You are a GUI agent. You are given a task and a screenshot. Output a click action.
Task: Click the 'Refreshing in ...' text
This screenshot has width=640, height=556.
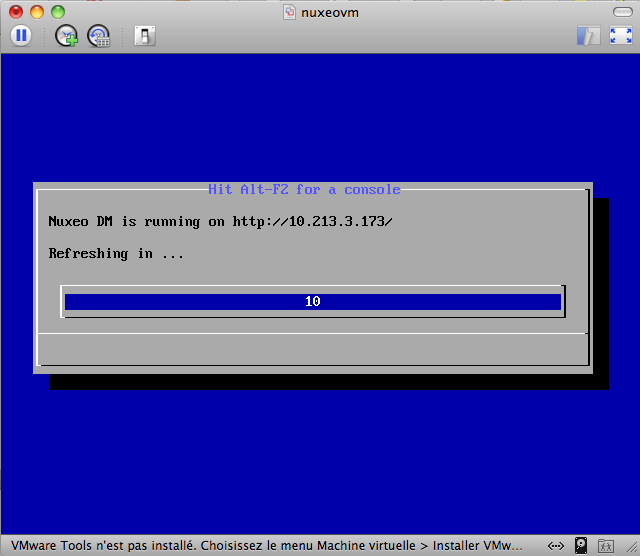tap(116, 254)
